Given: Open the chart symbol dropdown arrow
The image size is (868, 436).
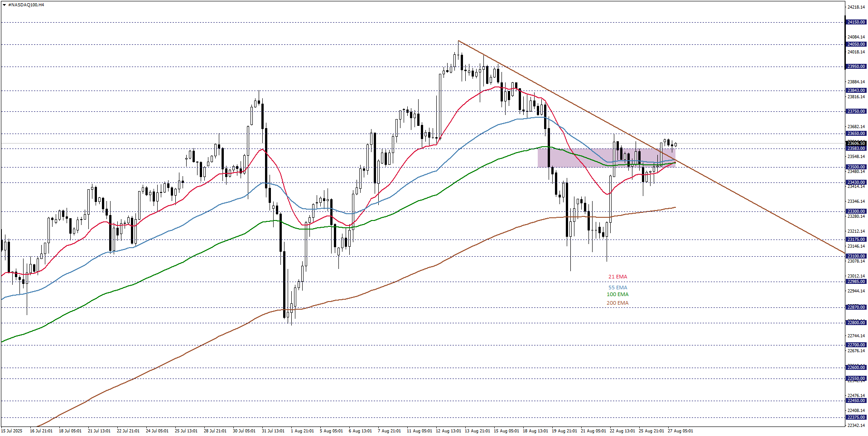Looking at the screenshot, I should tap(5, 5).
